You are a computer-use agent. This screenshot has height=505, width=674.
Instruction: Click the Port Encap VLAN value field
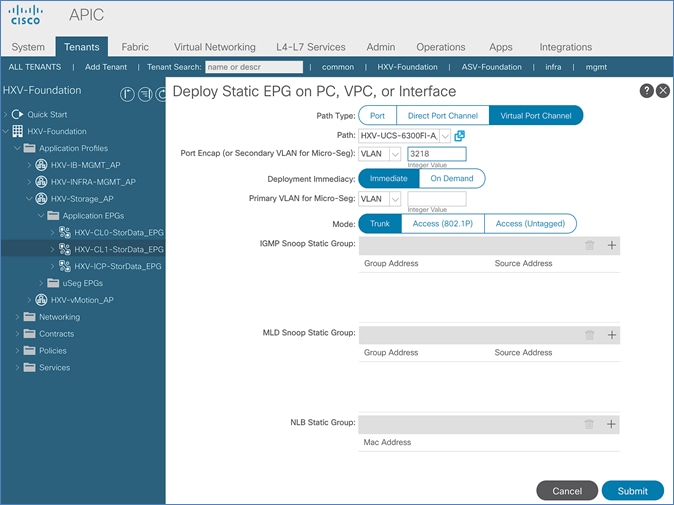(436, 154)
